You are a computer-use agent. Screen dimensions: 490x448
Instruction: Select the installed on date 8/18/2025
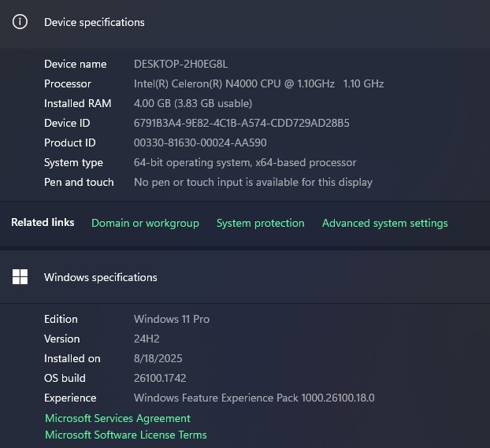(158, 358)
